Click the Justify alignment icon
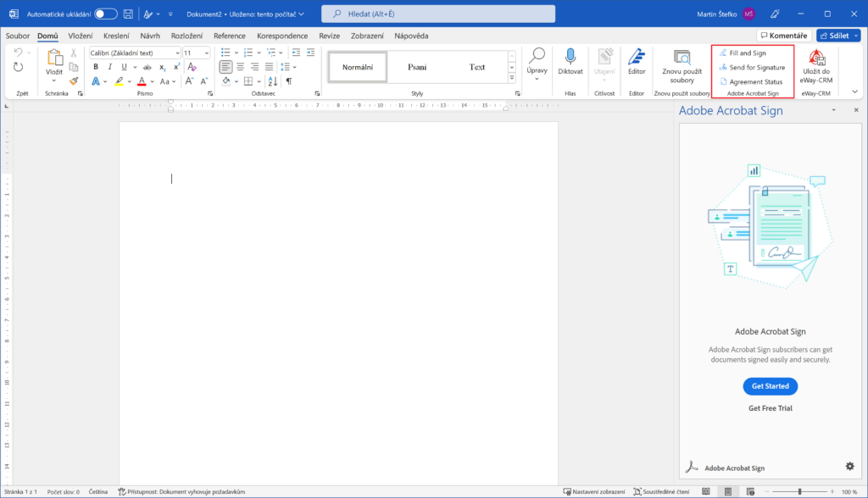The width and height of the screenshot is (868, 498). coord(269,67)
